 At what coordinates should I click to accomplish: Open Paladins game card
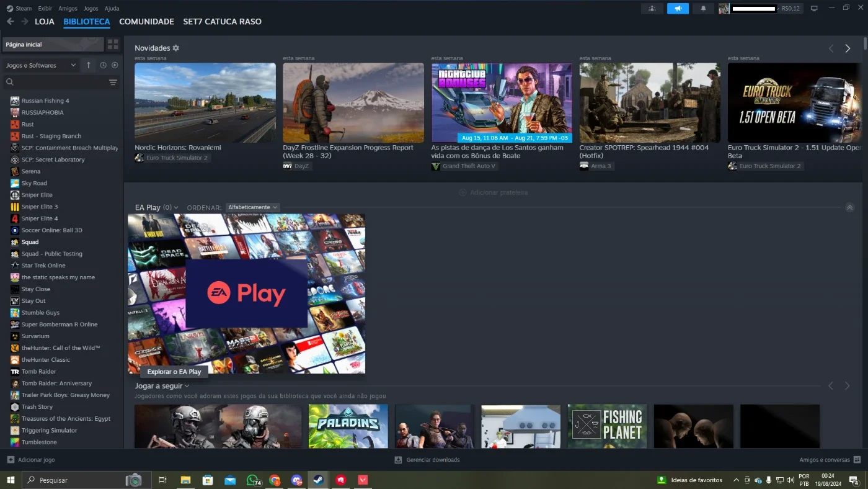tap(348, 426)
